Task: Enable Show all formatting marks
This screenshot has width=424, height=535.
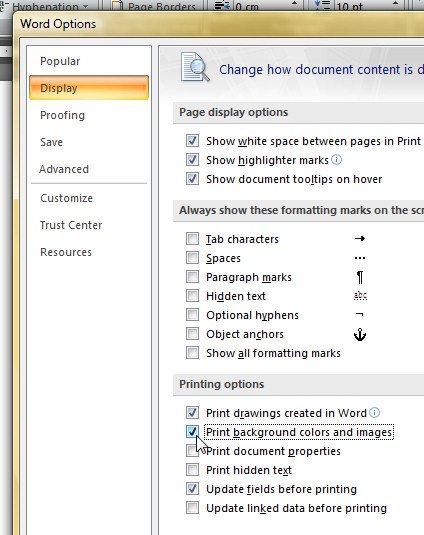Action: pyautogui.click(x=192, y=353)
